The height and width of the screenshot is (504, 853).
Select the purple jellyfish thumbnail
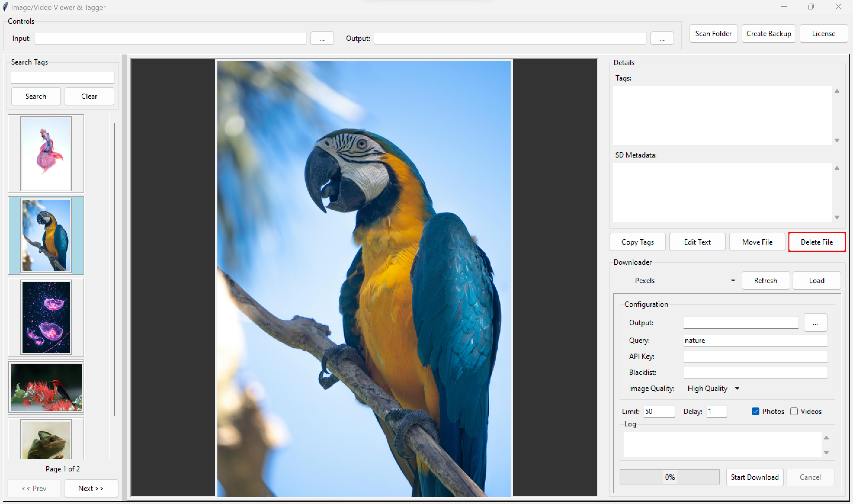point(46,317)
